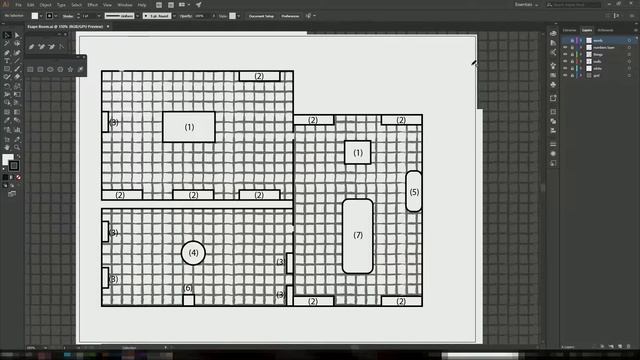Image resolution: width=640 pixels, height=360 pixels.
Task: Select the Paintbrush tool
Action: click(x=17, y=69)
